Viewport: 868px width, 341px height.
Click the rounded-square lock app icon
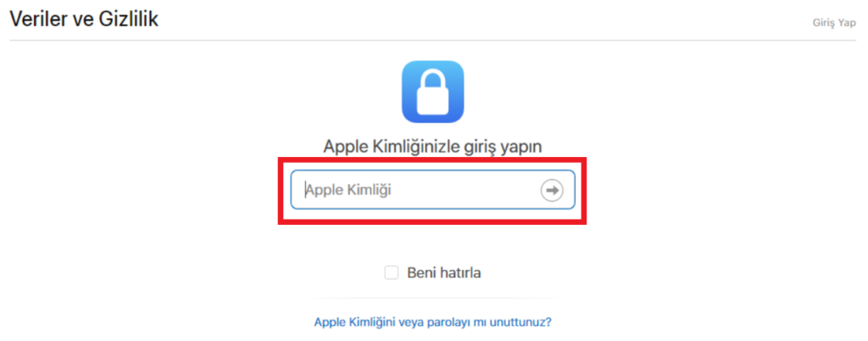(432, 92)
